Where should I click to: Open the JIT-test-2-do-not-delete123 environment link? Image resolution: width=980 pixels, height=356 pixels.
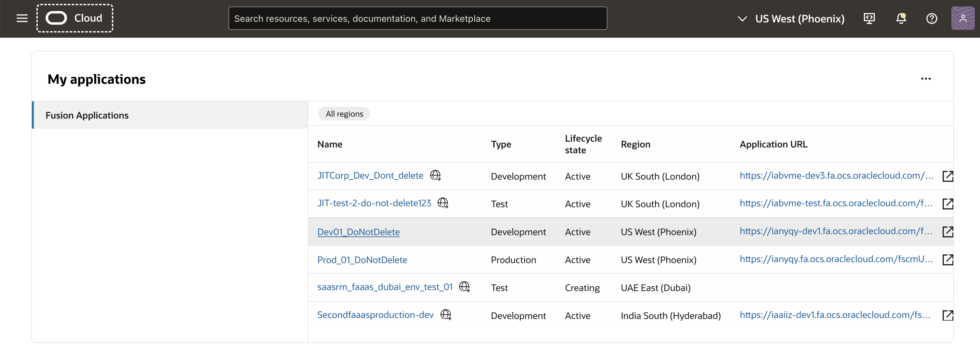coord(374,203)
